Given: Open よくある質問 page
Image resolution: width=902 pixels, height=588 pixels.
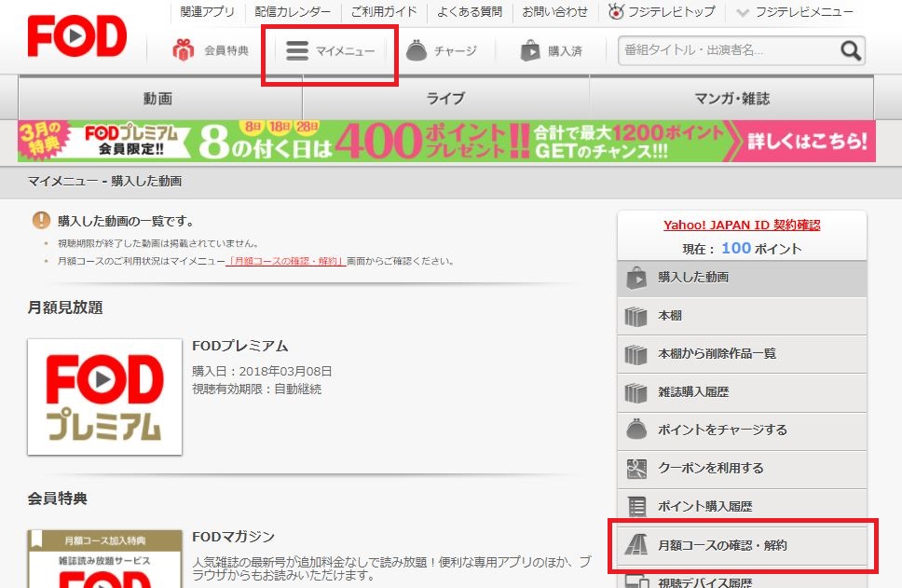Looking at the screenshot, I should click(470, 11).
